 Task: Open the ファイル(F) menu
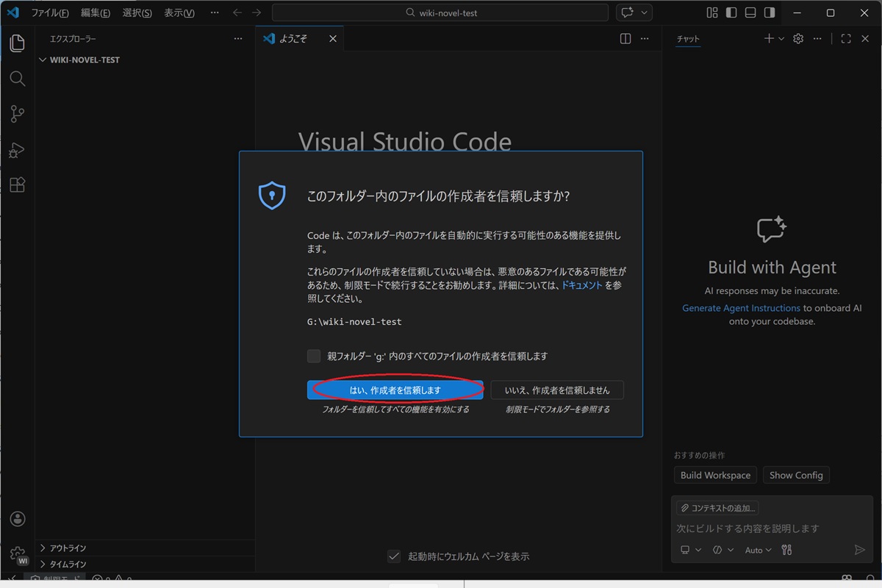pyautogui.click(x=50, y=13)
